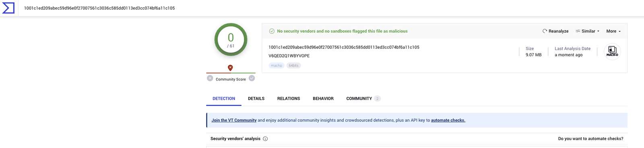
Task: Click the SHA-256 hash in the file summary
Action: coord(344,47)
